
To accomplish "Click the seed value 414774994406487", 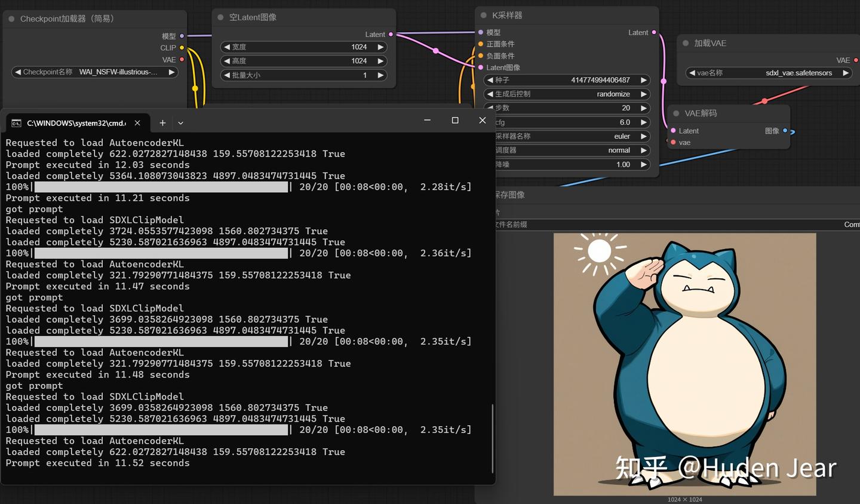I will (x=600, y=80).
